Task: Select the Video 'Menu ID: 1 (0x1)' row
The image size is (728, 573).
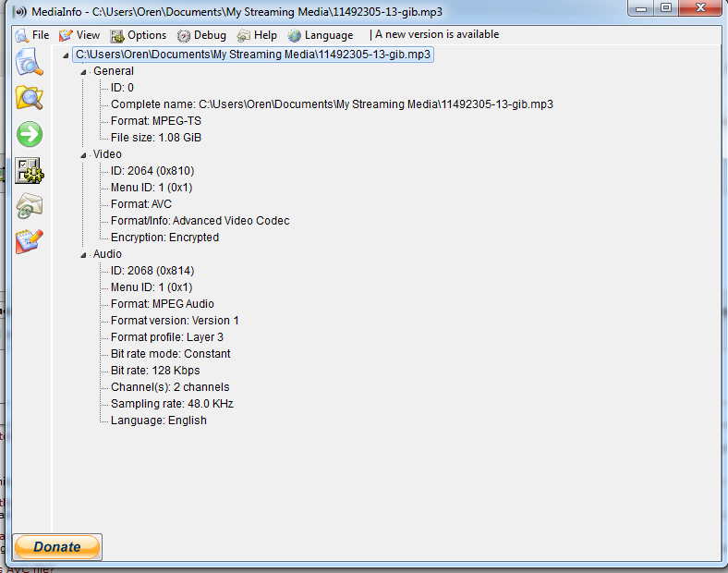Action: (152, 188)
